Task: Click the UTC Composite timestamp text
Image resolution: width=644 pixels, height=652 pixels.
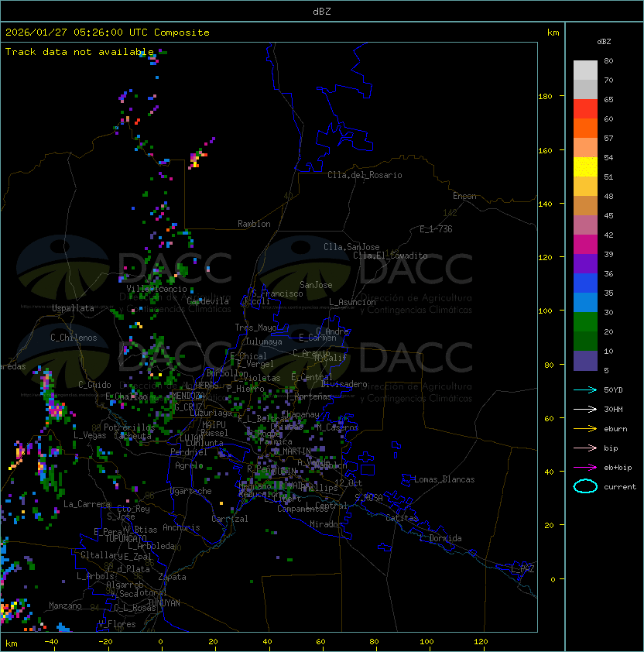Action: click(x=108, y=33)
